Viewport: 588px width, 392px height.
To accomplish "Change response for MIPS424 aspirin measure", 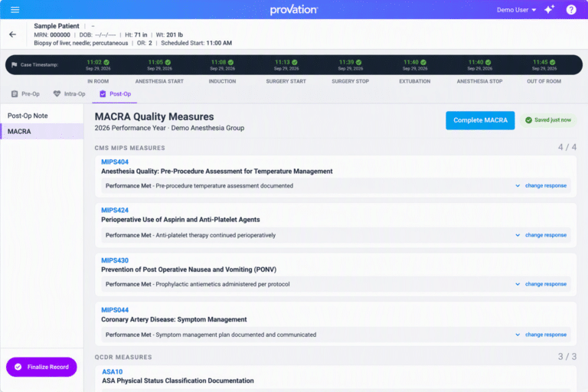I will tap(546, 235).
